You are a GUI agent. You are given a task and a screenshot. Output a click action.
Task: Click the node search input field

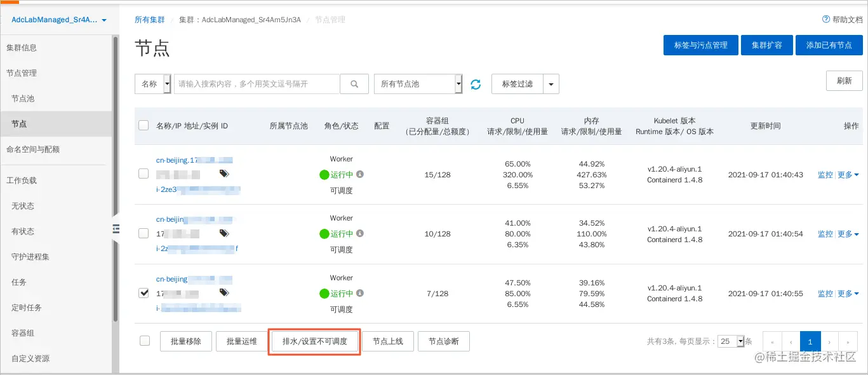tap(257, 84)
